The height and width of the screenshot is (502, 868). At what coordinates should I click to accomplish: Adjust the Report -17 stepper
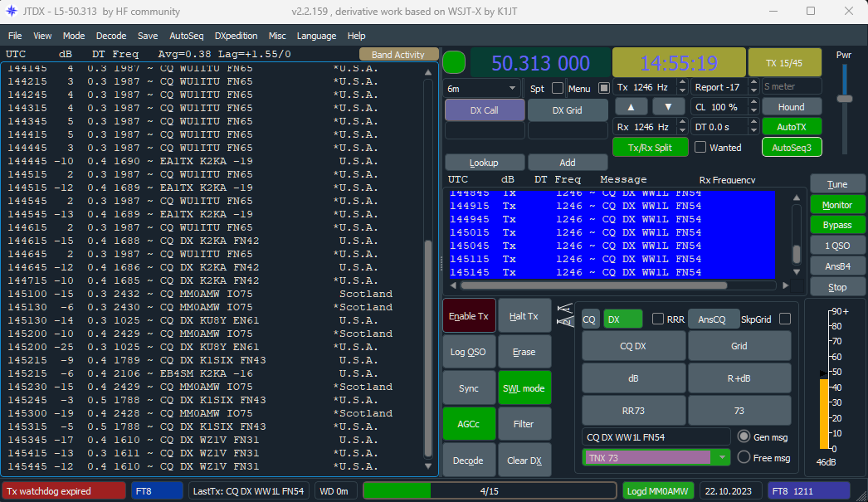coord(753,87)
